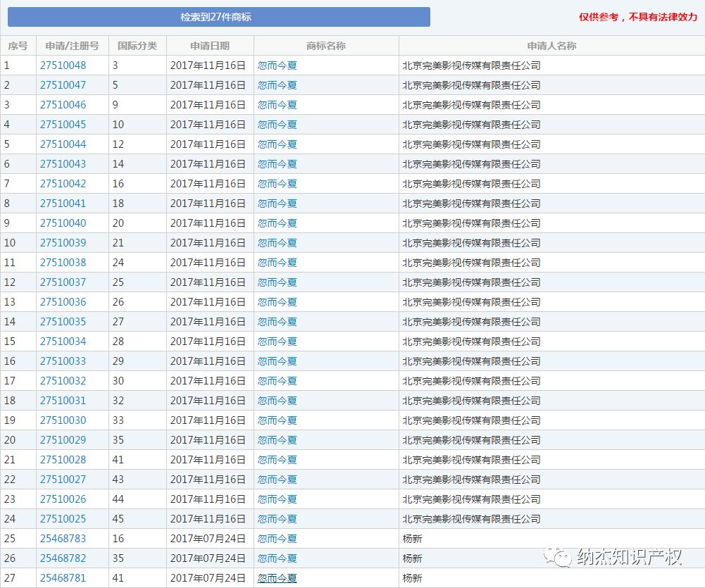Click 忽而今夏 trademark name in row 1
This screenshot has width=705, height=588.
coord(277,65)
